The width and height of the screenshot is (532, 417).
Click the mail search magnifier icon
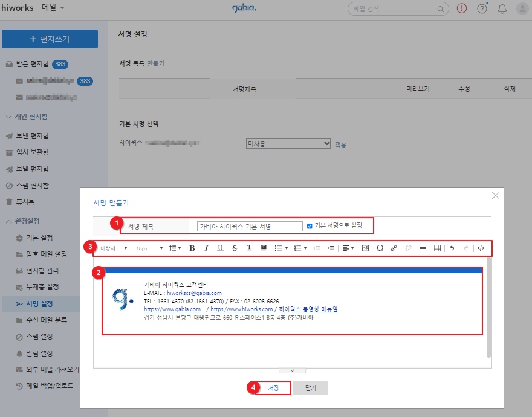(440, 9)
